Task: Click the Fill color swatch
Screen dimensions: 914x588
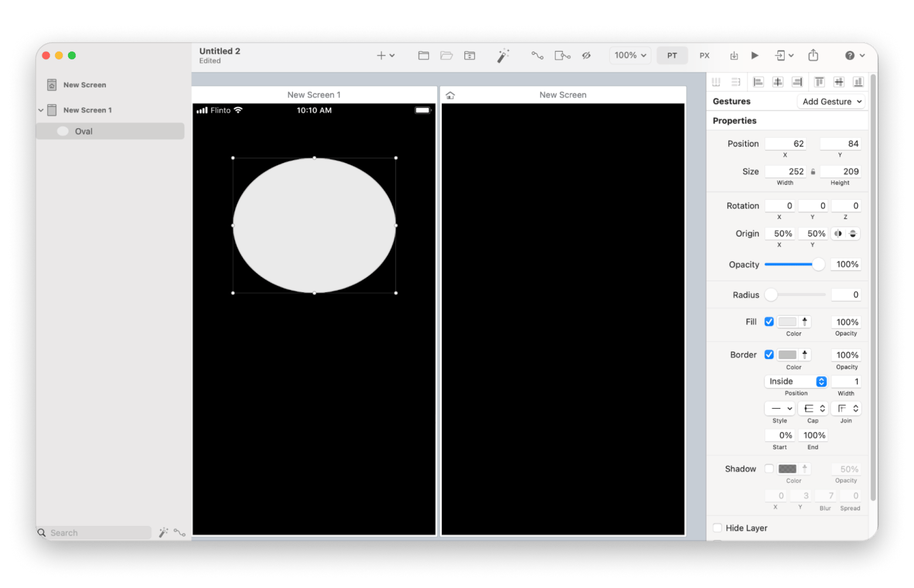Action: coord(787,322)
